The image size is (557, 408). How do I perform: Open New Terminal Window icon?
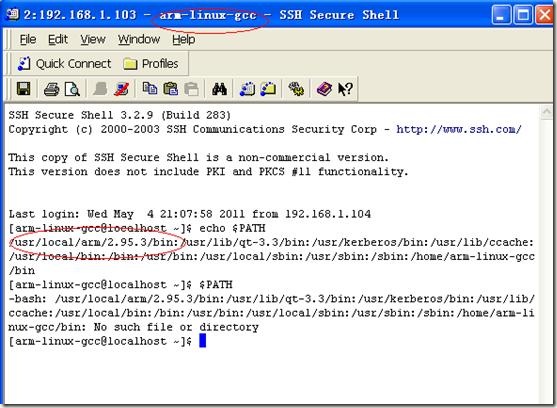[x=247, y=89]
